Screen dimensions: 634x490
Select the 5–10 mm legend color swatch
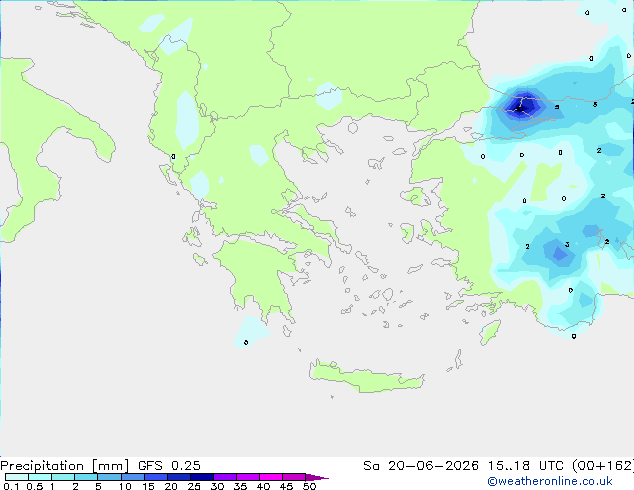(x=109, y=477)
